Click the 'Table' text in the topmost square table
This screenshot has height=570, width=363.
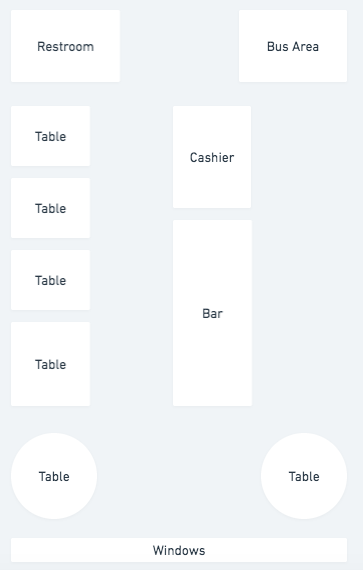point(51,136)
